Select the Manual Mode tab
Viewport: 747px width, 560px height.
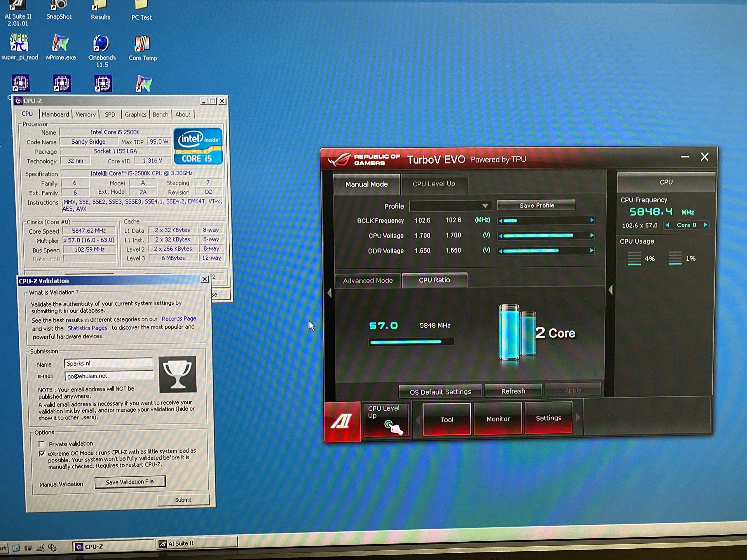pos(366,184)
